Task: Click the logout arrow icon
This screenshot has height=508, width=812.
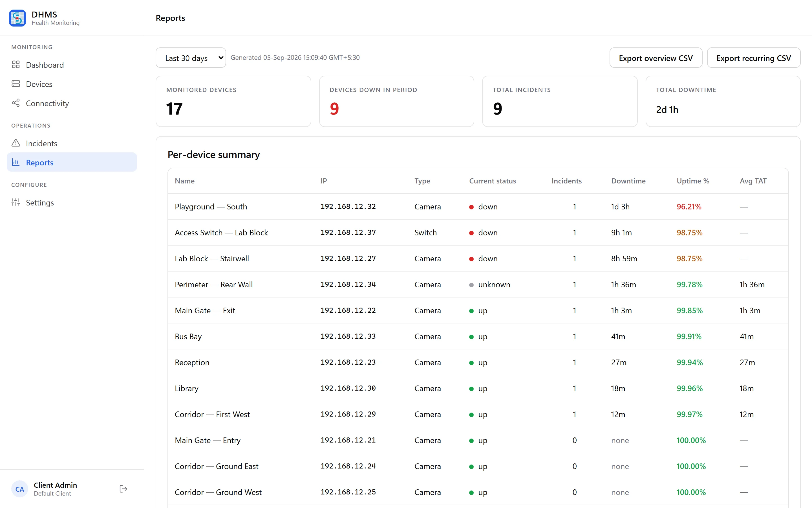Action: 123,489
